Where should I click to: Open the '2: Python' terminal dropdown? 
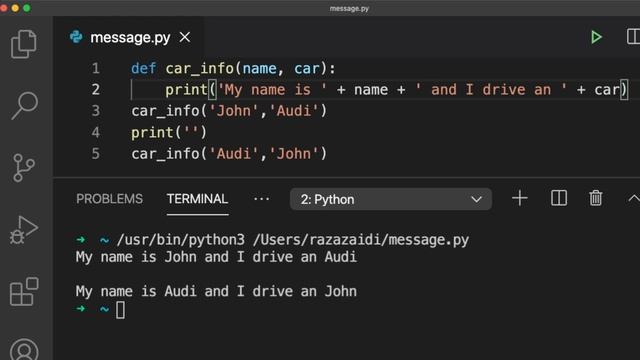tap(391, 199)
